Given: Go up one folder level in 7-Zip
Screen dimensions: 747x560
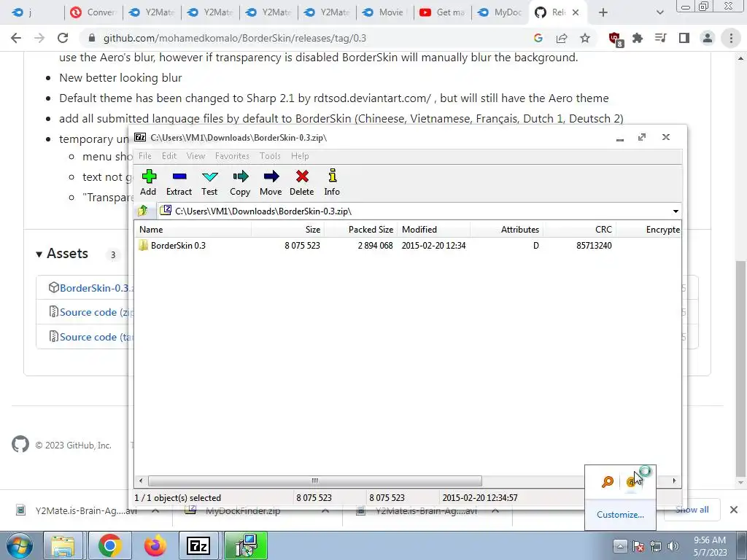Looking at the screenshot, I should tap(143, 211).
